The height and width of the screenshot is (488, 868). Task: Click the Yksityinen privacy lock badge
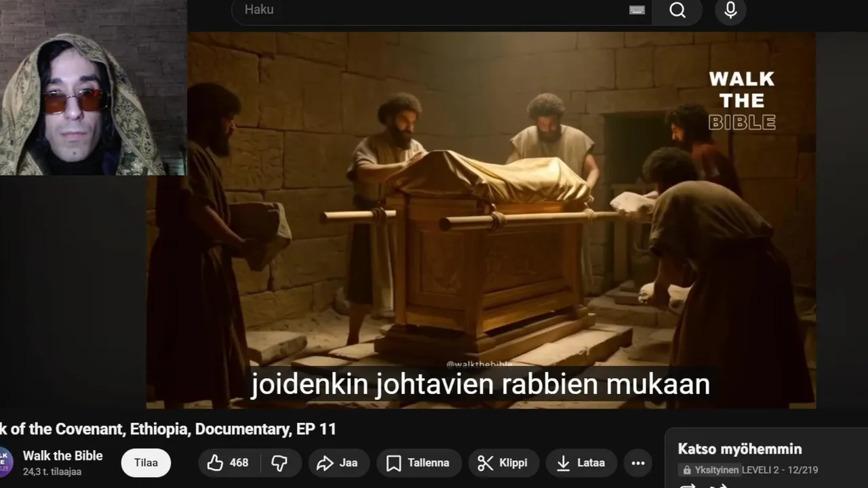coord(709,470)
